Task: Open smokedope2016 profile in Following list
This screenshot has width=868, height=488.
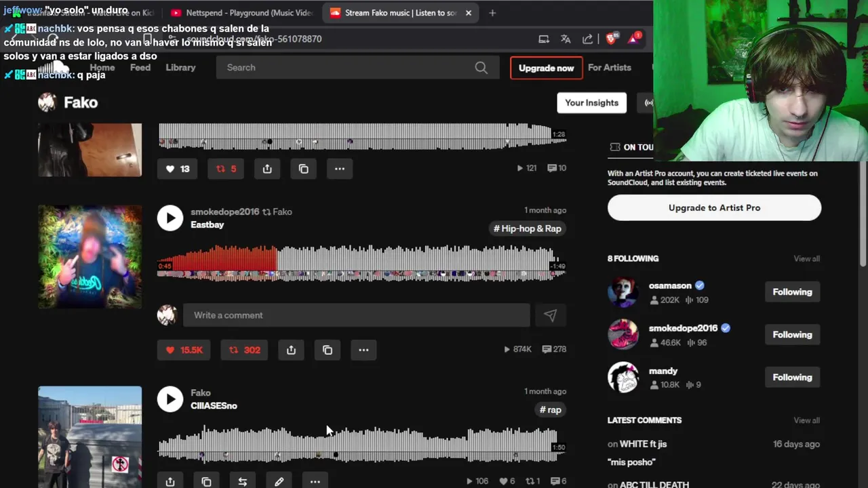Action: pyautogui.click(x=683, y=328)
